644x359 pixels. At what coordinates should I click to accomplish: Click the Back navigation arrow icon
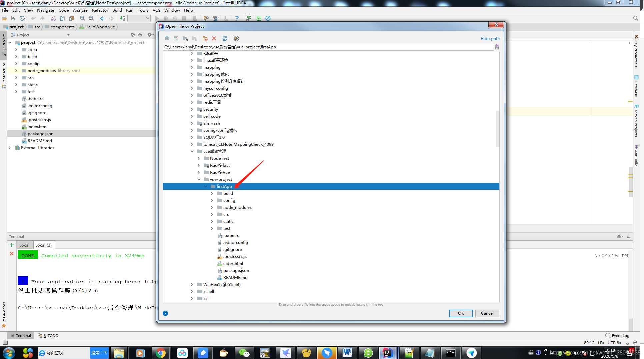click(102, 19)
